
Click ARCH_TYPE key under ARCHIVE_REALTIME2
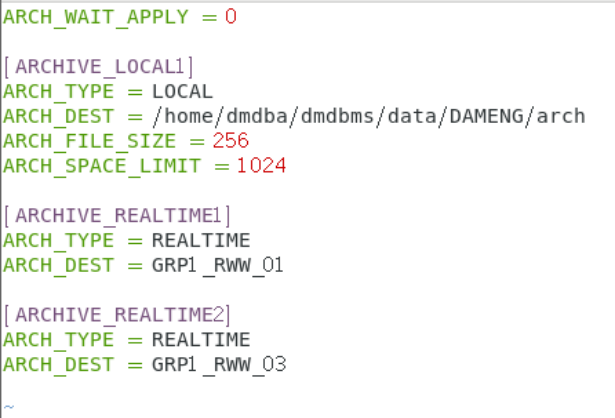point(58,340)
